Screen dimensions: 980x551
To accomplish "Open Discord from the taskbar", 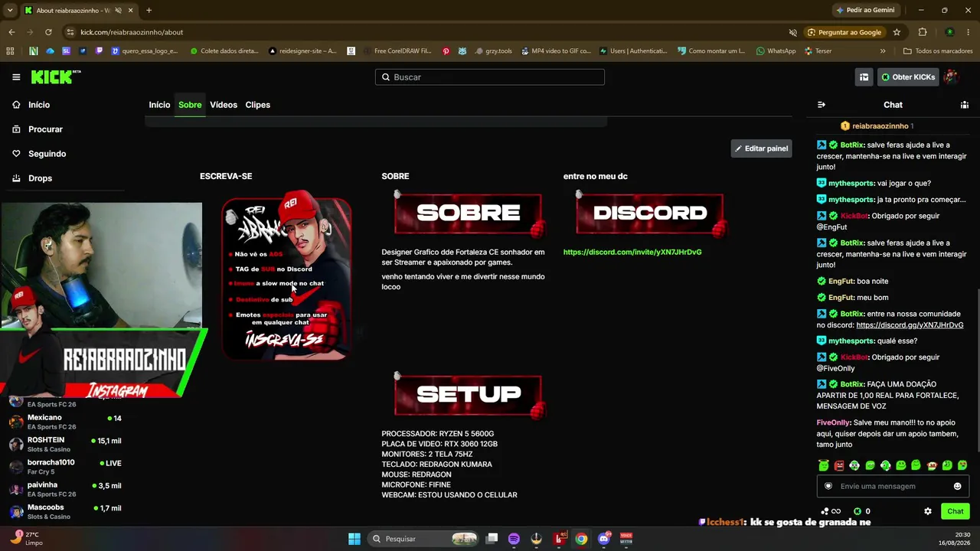I will 604,539.
